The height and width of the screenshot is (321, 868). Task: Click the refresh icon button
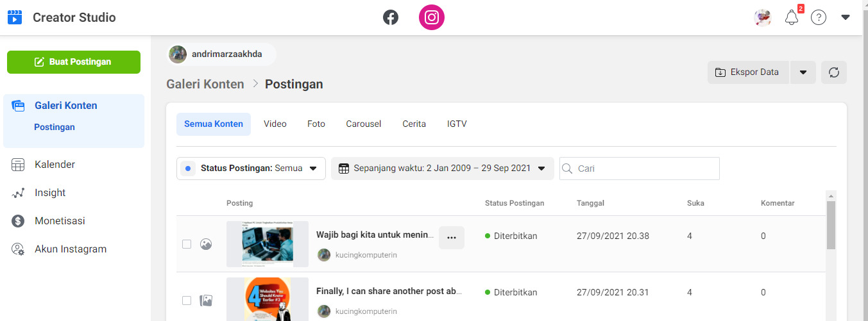pyautogui.click(x=834, y=72)
